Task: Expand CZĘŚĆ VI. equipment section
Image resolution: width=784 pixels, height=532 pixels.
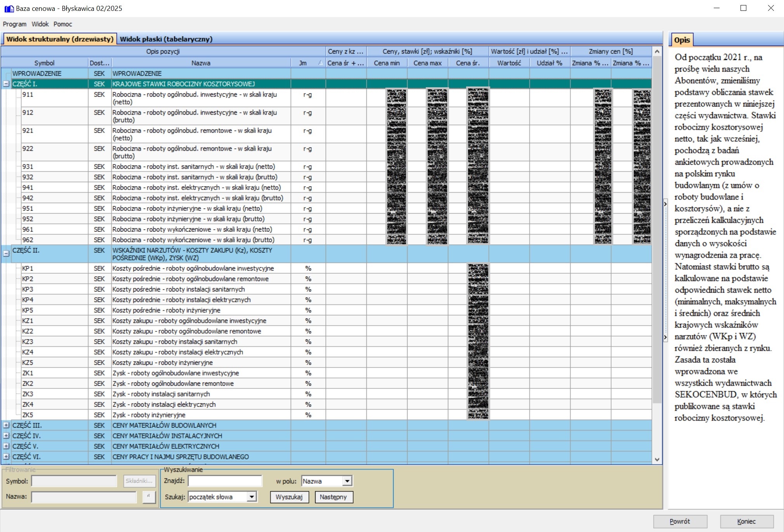Action: [x=6, y=457]
